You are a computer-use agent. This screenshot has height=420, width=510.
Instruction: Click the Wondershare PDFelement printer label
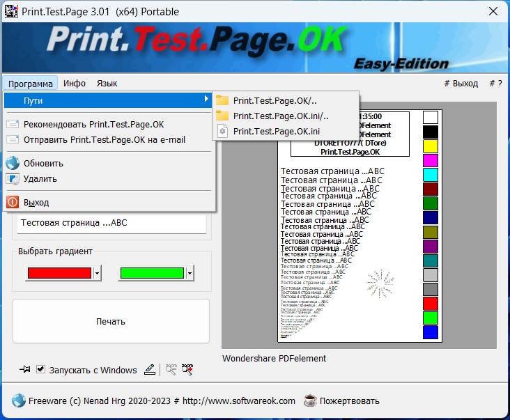[274, 358]
